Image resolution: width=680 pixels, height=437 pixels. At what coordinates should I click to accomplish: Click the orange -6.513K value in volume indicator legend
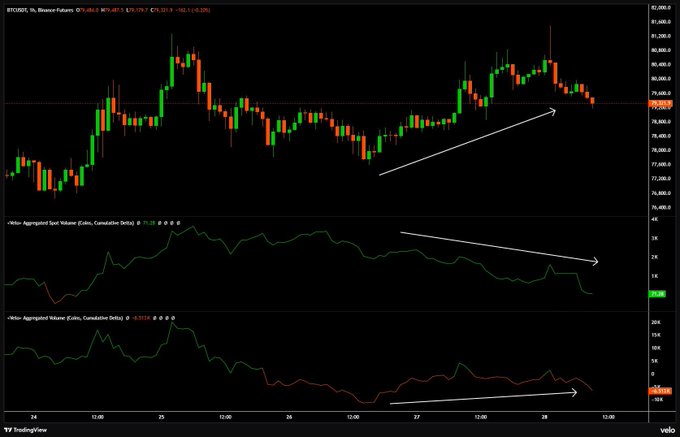(139, 318)
